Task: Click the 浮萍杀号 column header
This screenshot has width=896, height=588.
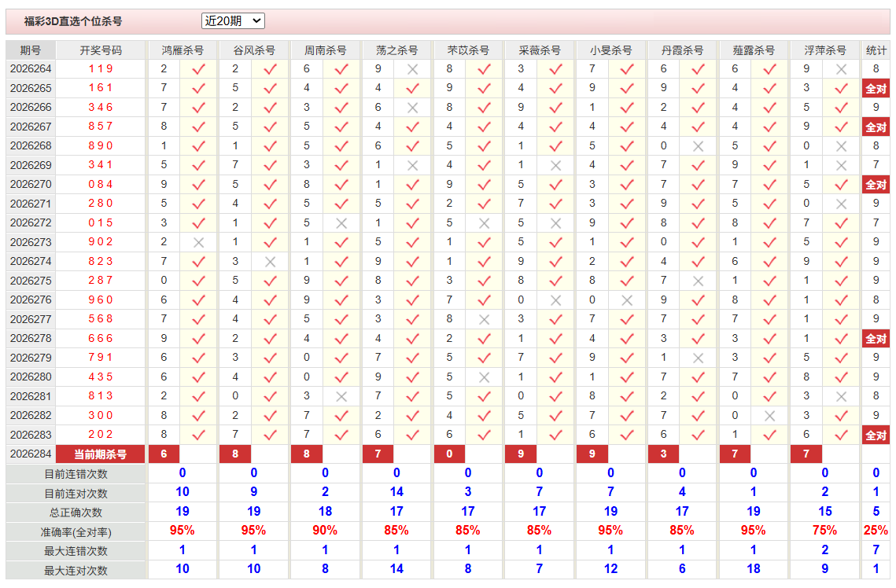Action: tap(824, 50)
